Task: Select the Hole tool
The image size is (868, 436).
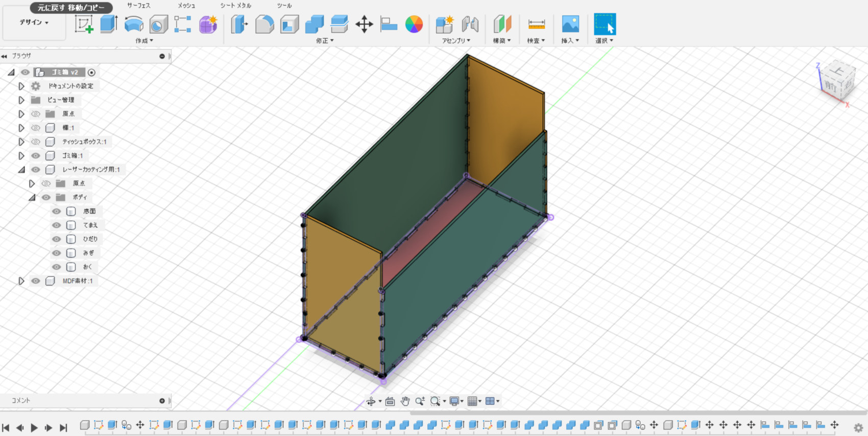Action: pos(158,24)
